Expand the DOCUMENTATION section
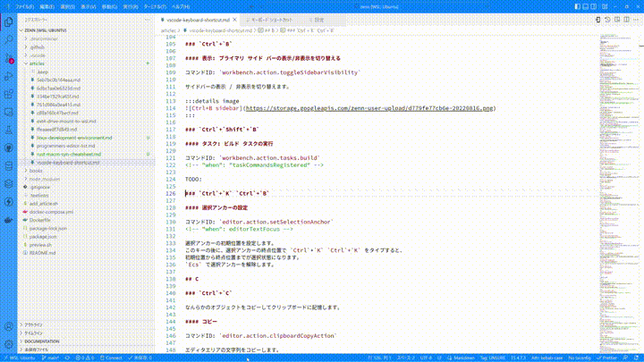This screenshot has height=362, width=644. tap(86, 341)
